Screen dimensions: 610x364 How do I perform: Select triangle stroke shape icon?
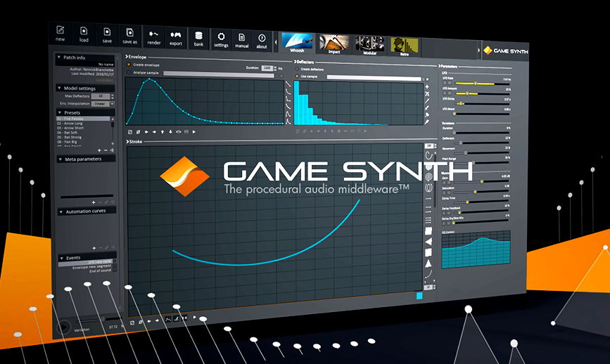(x=428, y=264)
